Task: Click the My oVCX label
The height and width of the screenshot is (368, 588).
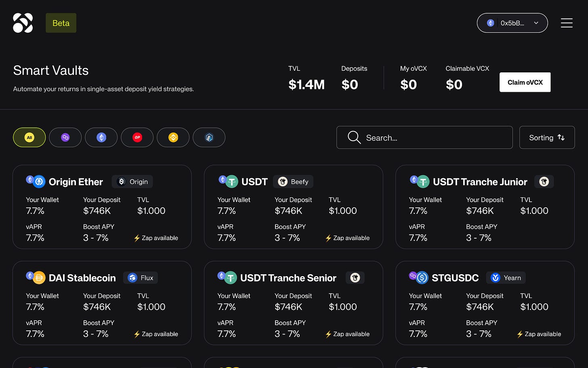Action: pos(414,69)
